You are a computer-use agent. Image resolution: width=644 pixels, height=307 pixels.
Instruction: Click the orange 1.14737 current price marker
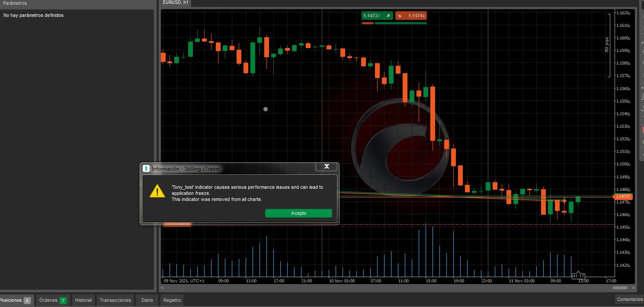[x=623, y=197]
